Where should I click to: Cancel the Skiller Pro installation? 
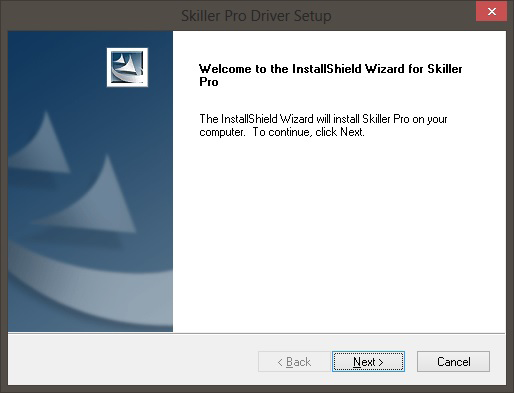(x=453, y=361)
